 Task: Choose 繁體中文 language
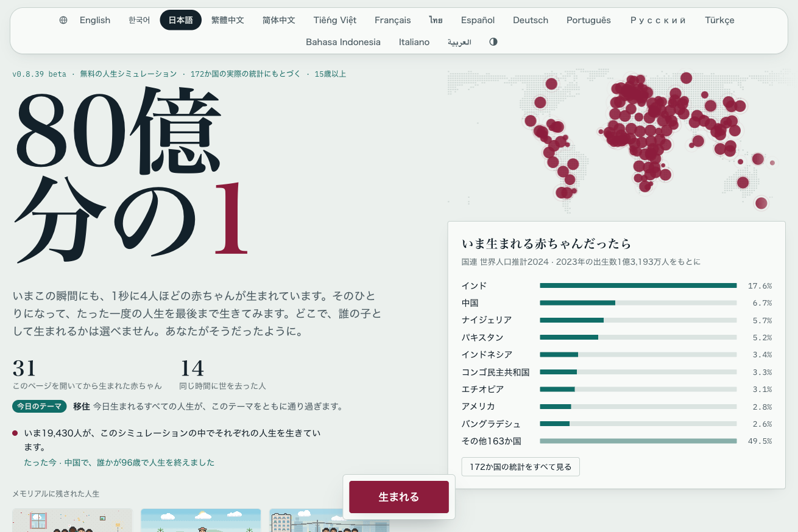point(228,20)
